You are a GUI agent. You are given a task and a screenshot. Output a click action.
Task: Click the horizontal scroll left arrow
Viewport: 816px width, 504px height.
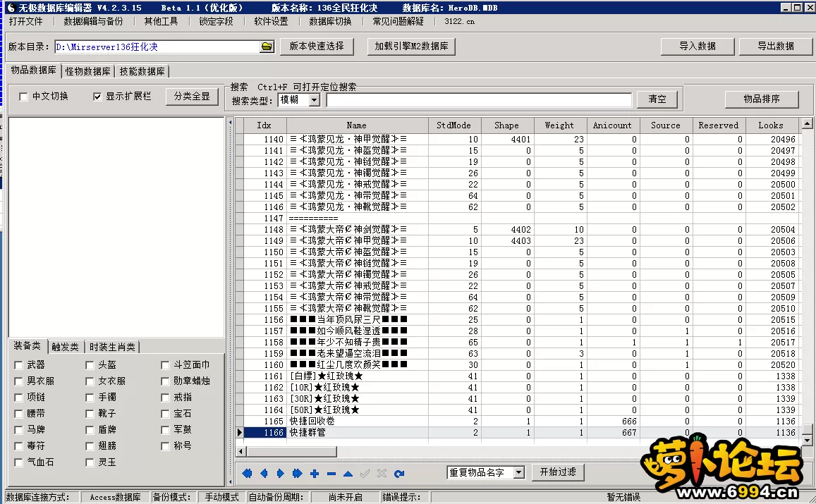240,451
